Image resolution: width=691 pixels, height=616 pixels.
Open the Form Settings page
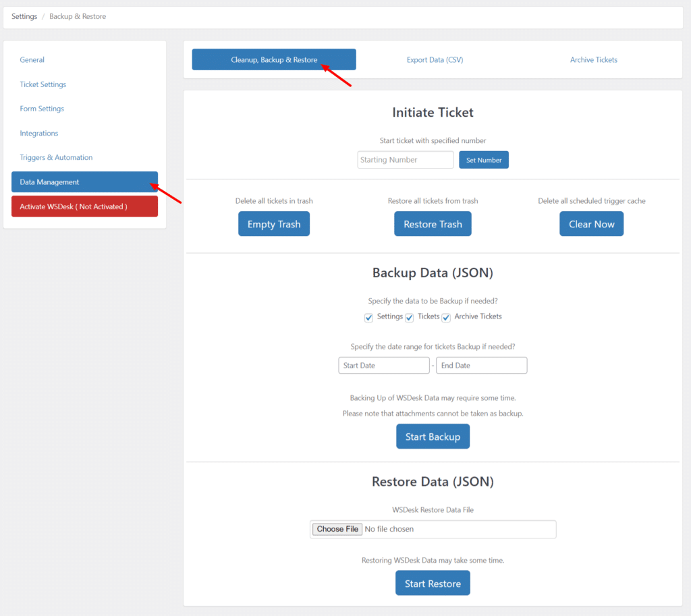(x=43, y=108)
